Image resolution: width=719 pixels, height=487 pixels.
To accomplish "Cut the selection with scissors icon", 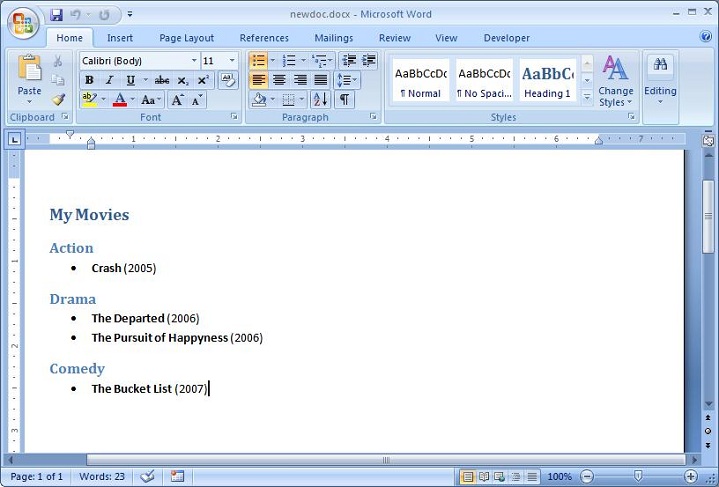I will pos(58,61).
